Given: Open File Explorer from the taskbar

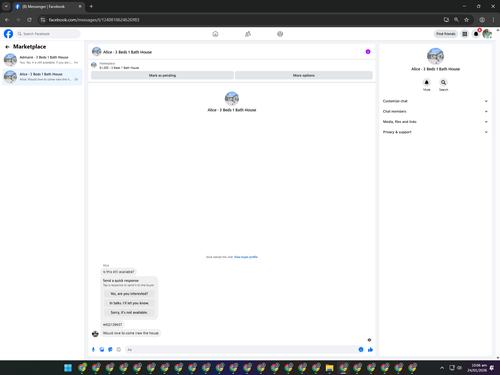Looking at the screenshot, I should (x=330, y=368).
